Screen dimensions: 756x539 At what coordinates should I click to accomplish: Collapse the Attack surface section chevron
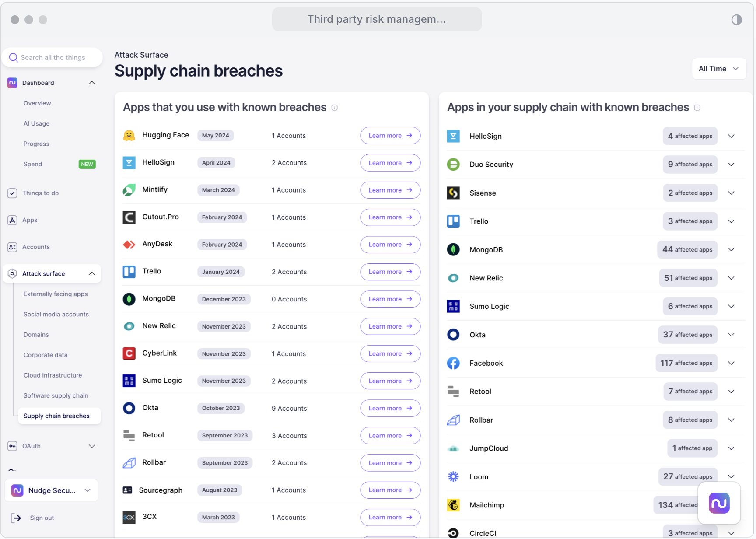[x=92, y=273]
